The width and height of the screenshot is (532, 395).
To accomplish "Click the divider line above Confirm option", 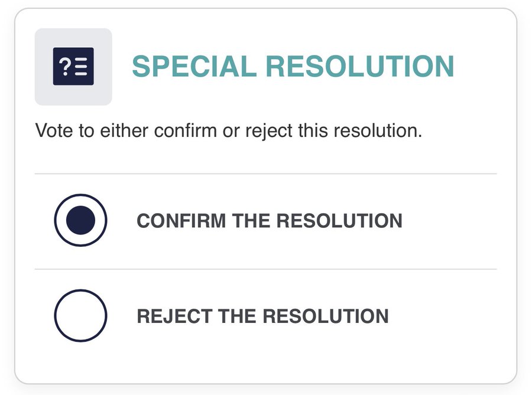I will tap(265, 174).
